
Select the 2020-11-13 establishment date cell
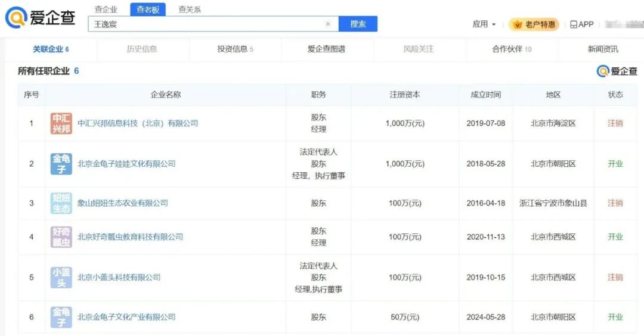click(486, 237)
